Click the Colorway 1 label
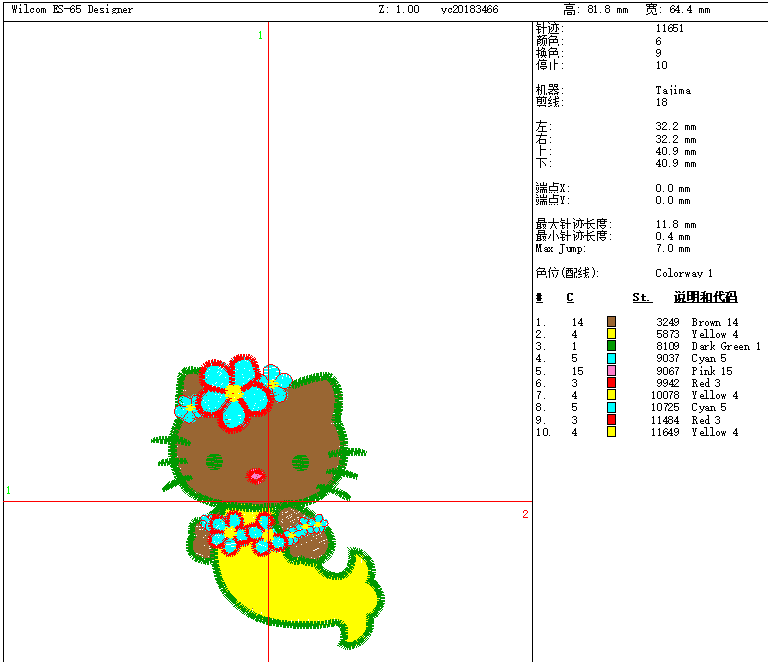The width and height of the screenshot is (768, 662). 684,273
